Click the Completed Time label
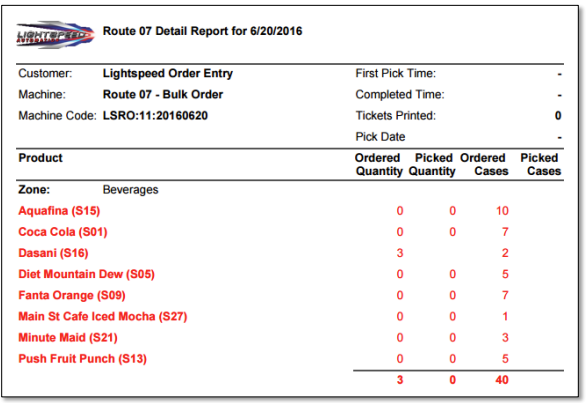This screenshot has width=586, height=403. click(x=400, y=95)
